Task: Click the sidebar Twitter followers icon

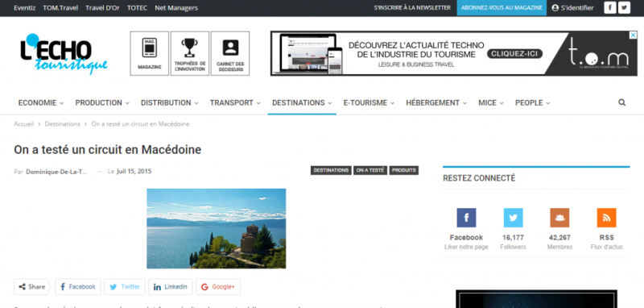Action: (513, 218)
